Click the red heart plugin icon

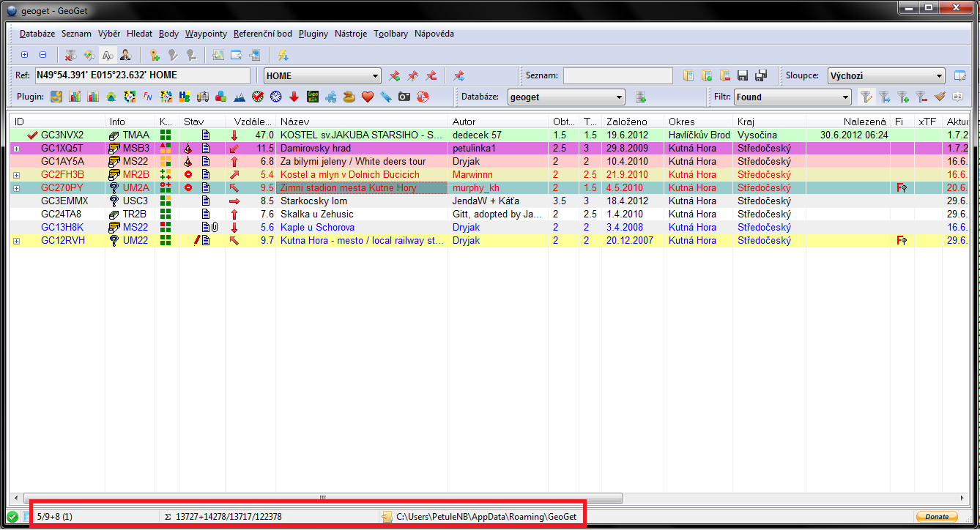pyautogui.click(x=368, y=97)
